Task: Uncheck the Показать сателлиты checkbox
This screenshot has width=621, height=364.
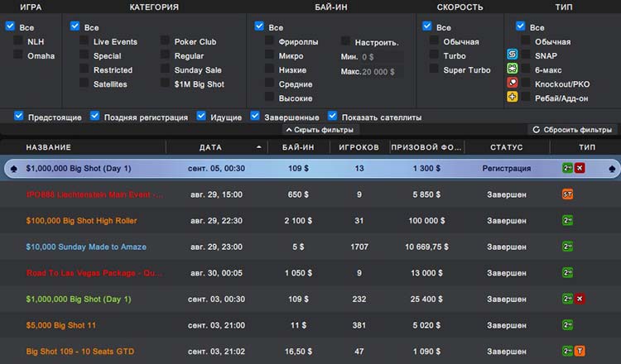Action: pos(333,117)
